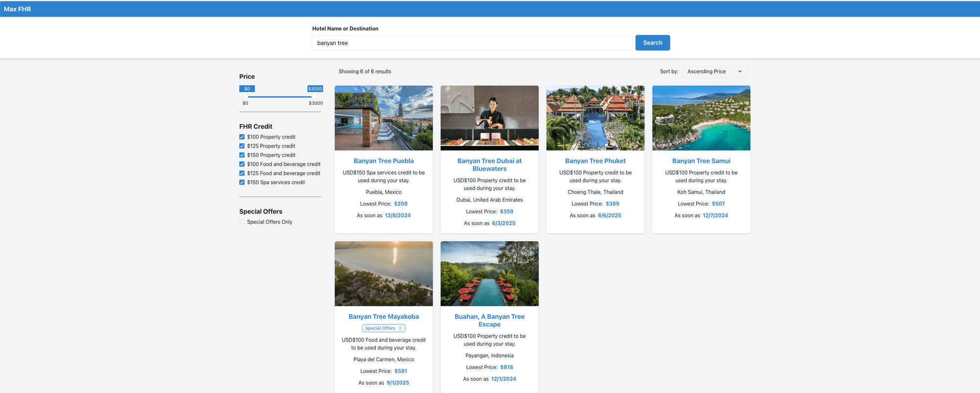Click Banyan Tree Dubai chef photo
980x393 pixels.
pyautogui.click(x=490, y=118)
